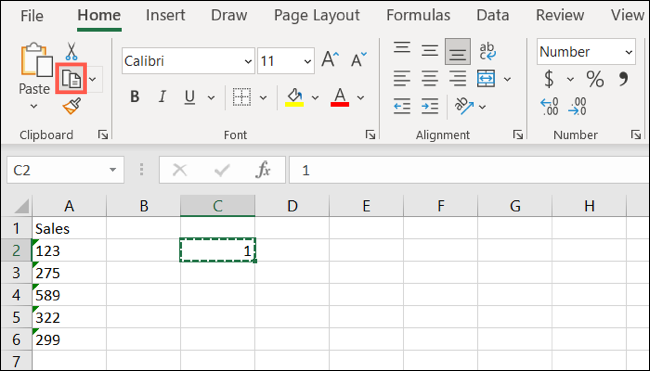Increase font size with larger A icon

point(330,59)
